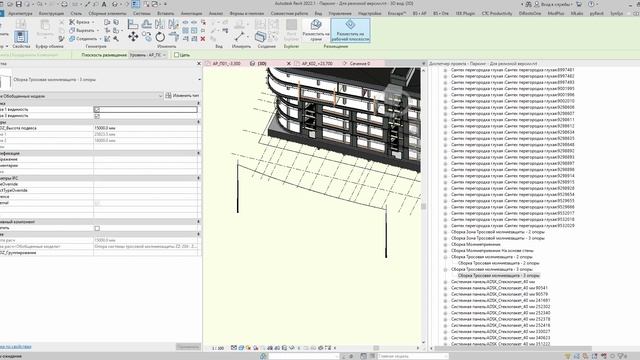The image size is (640, 360).
Task: Expand the 'Сборка Зона Тросовой молниезащиты - 2 опоры' node
Action: [445, 232]
